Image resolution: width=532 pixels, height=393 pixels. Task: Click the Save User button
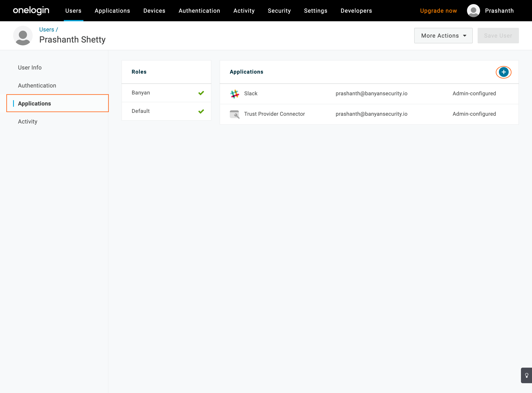498,36
